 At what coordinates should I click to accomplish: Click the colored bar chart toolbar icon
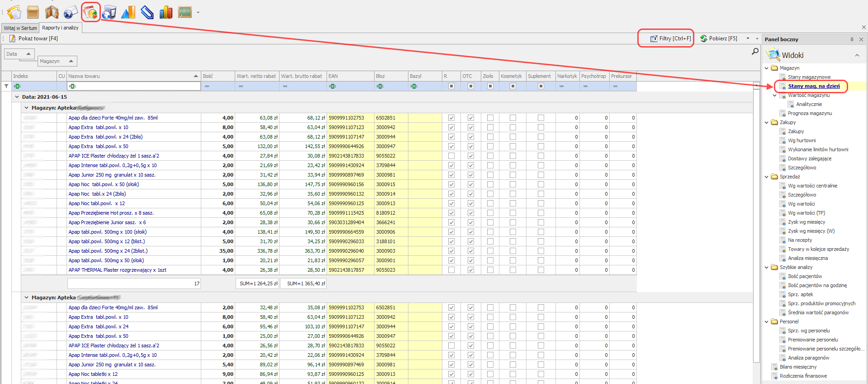(166, 12)
